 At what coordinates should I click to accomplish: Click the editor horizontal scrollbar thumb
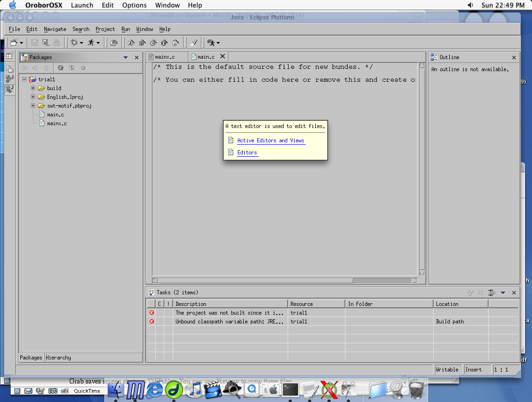point(255,281)
